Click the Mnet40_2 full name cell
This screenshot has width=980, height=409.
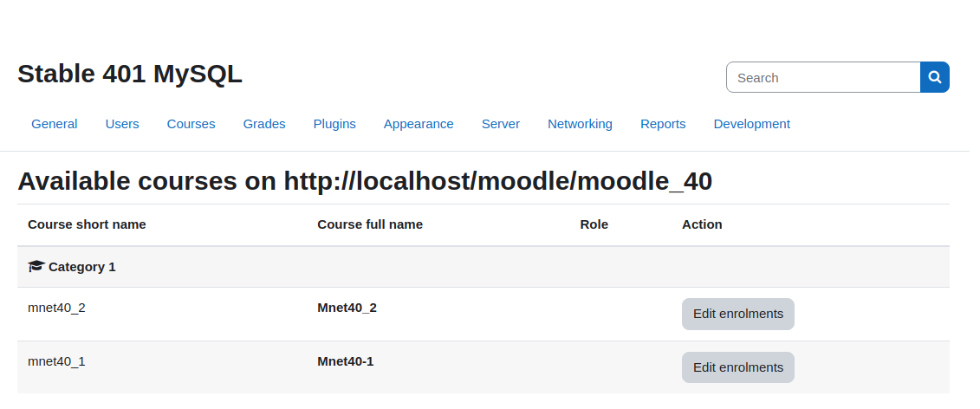(x=347, y=308)
